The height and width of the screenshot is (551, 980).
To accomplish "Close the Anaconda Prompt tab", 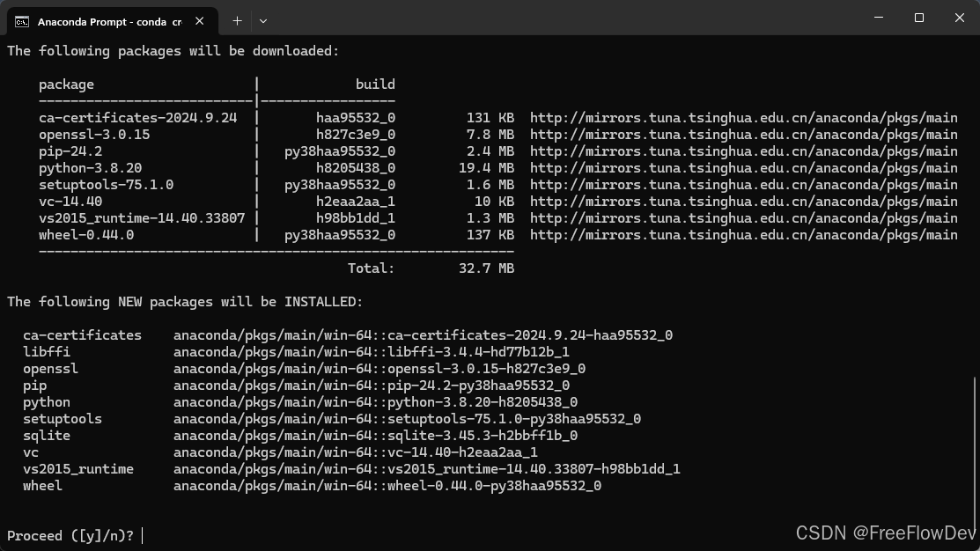I will tap(199, 21).
